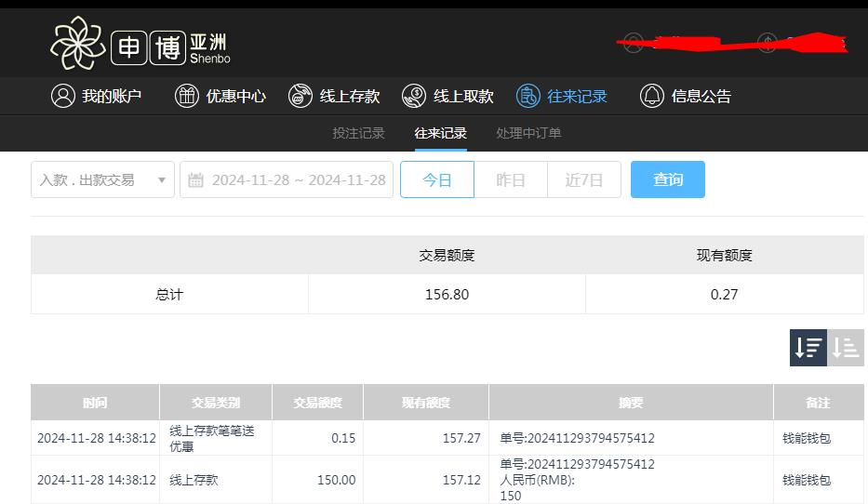Click the 查询 search button
The height and width of the screenshot is (504, 868).
pos(668,179)
